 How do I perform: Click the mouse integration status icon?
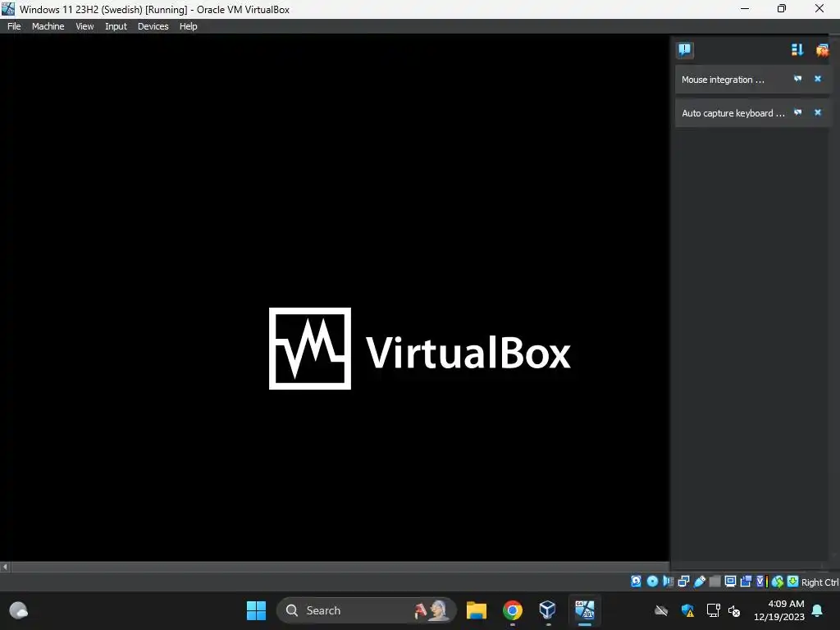(778, 582)
